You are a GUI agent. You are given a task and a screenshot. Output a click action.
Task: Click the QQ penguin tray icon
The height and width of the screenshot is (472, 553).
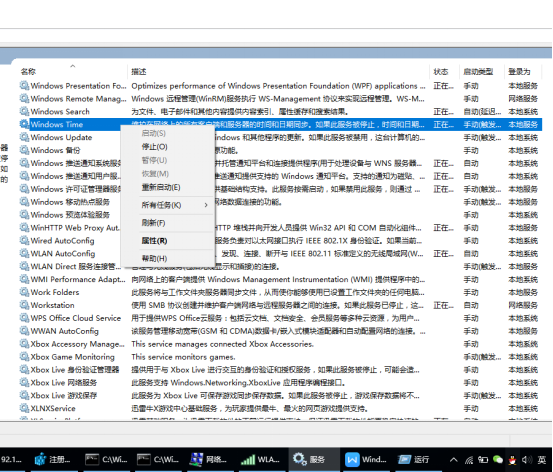coord(512,460)
